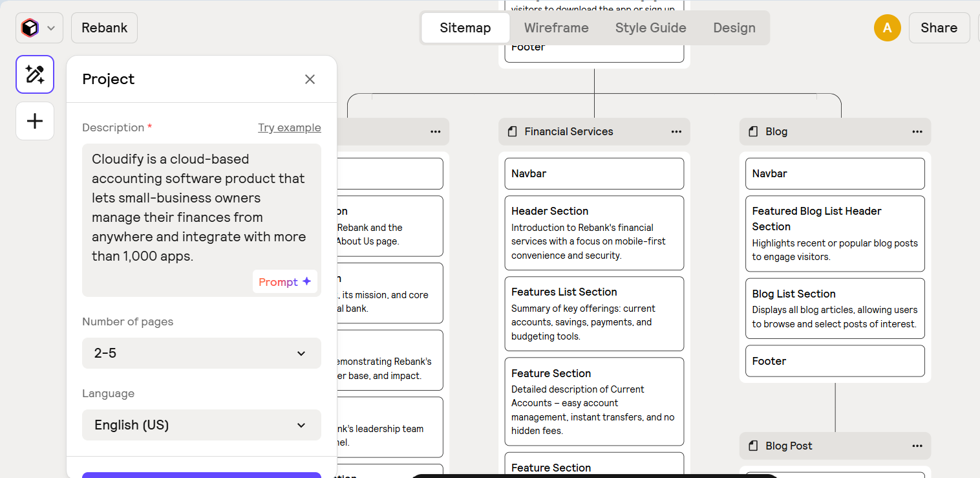Click the plus add icon in sidebar
Screen dimensions: 980x478
pyautogui.click(x=35, y=121)
